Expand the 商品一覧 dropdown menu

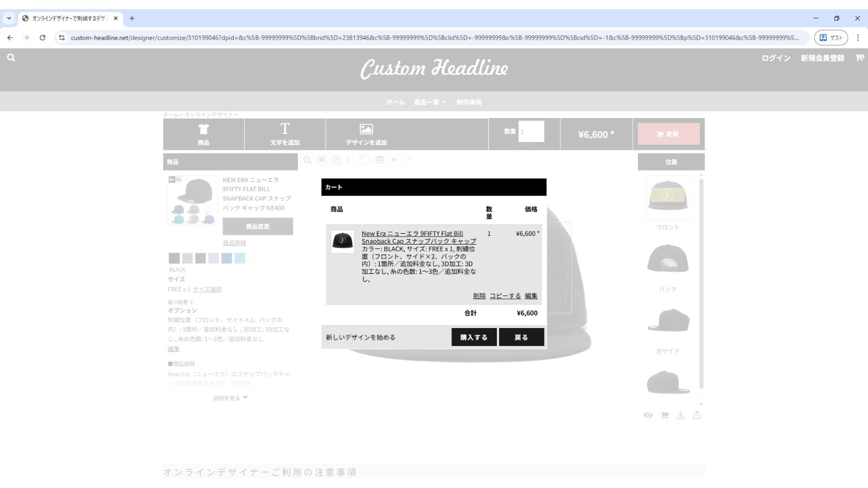click(x=430, y=102)
